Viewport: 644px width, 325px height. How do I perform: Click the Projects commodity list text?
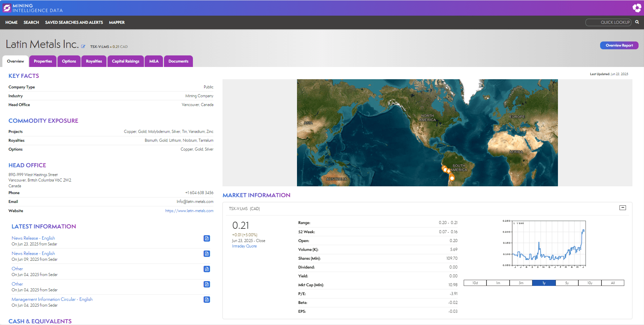[169, 132]
